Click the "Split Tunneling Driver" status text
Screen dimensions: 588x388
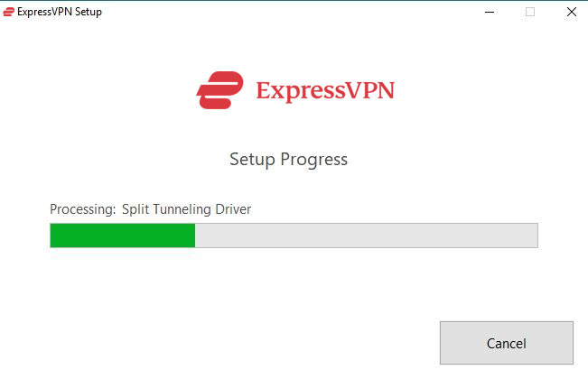[x=186, y=209]
